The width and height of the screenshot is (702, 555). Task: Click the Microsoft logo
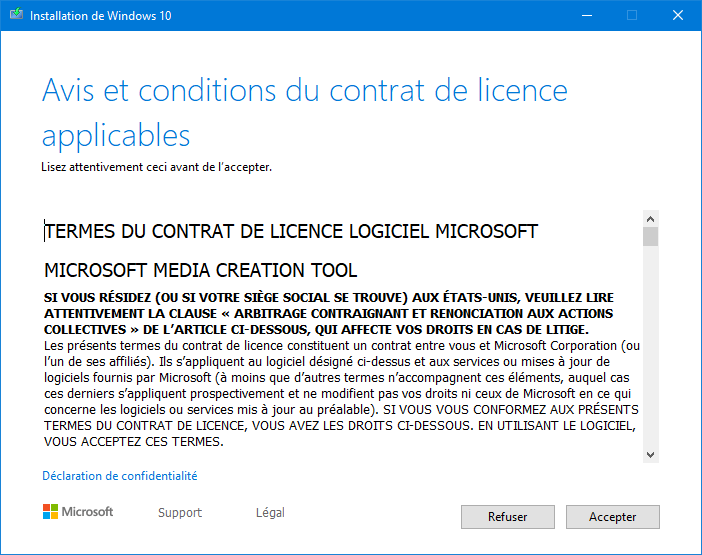[78, 512]
